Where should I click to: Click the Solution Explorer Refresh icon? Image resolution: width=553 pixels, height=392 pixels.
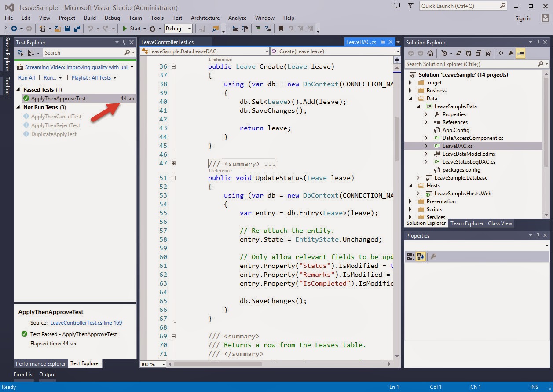pyautogui.click(x=469, y=53)
